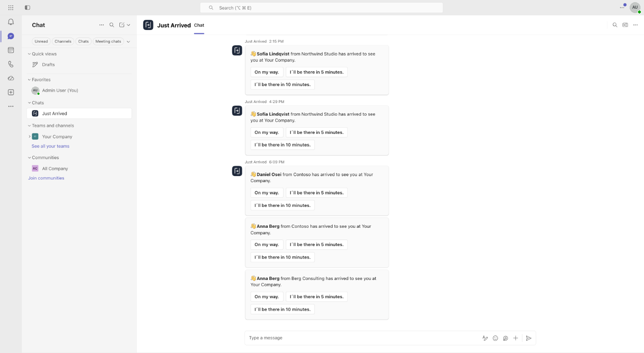The width and height of the screenshot is (644, 353).
Task: Filter chats by Unread
Action: tap(41, 41)
